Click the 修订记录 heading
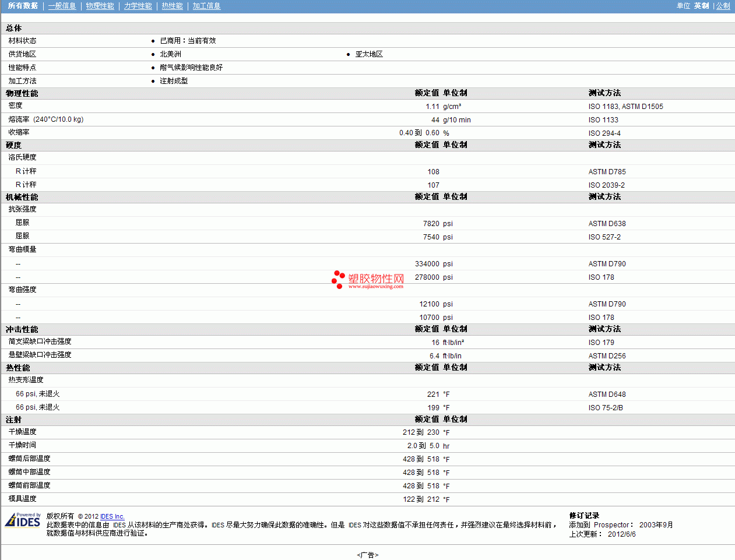Screen dimensions: 735x560 pyautogui.click(x=584, y=516)
